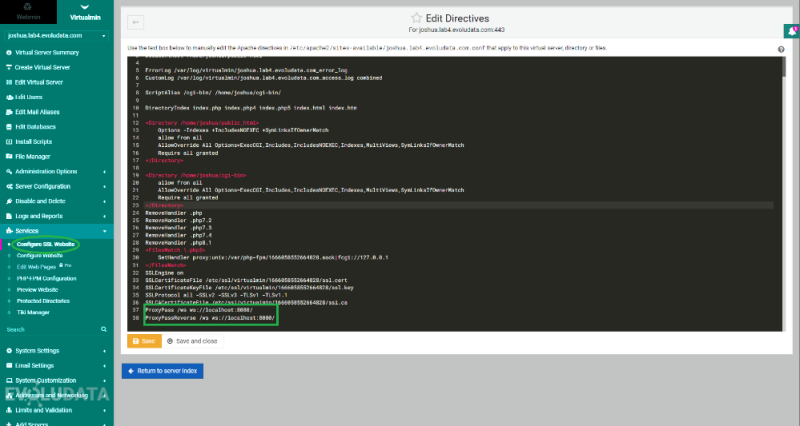Expand Server Configuration menu
Viewport: 800px width, 426px height.
(x=57, y=186)
